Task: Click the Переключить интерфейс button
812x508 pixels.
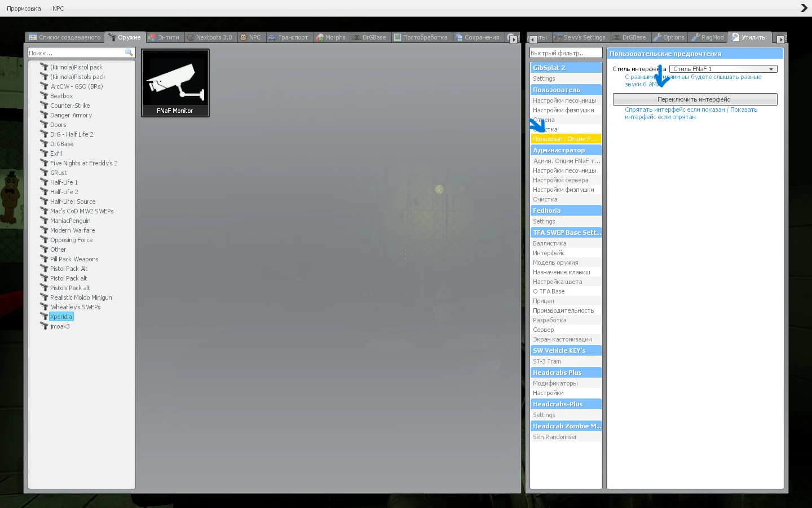Action: (x=695, y=99)
